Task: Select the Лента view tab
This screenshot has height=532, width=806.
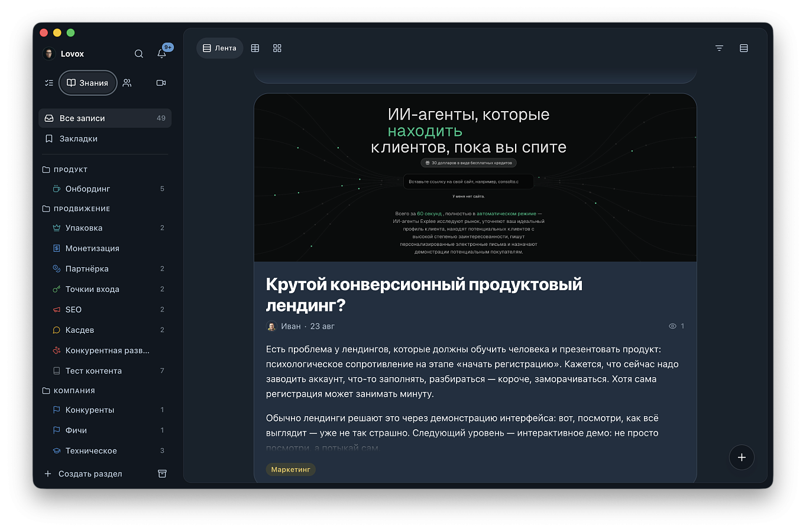Action: (x=219, y=48)
